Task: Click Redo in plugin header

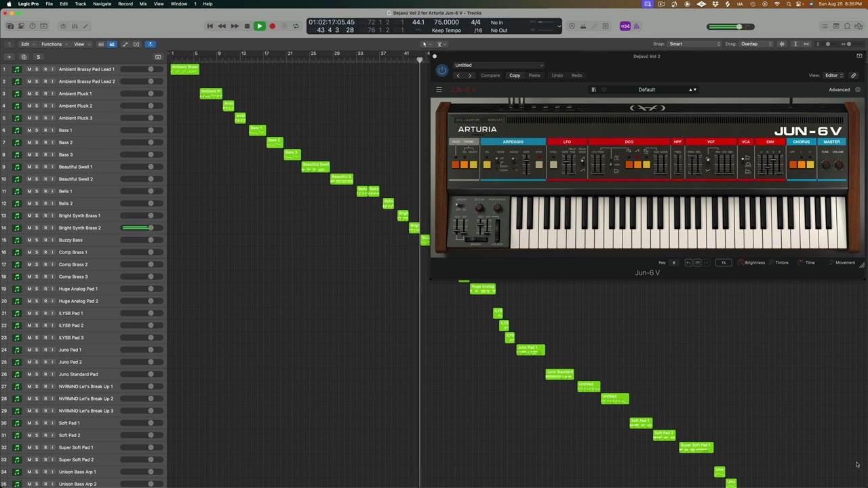Action: point(576,75)
